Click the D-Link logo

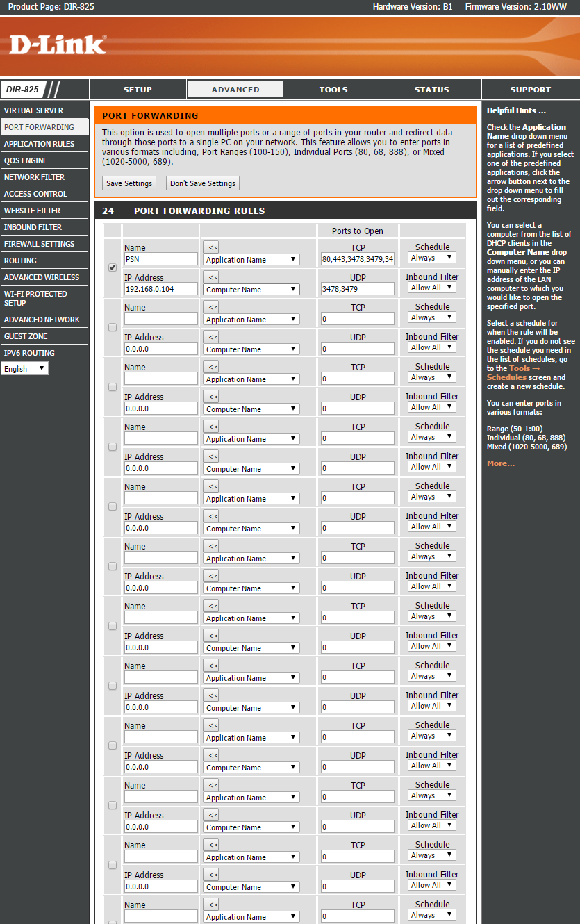tap(58, 44)
